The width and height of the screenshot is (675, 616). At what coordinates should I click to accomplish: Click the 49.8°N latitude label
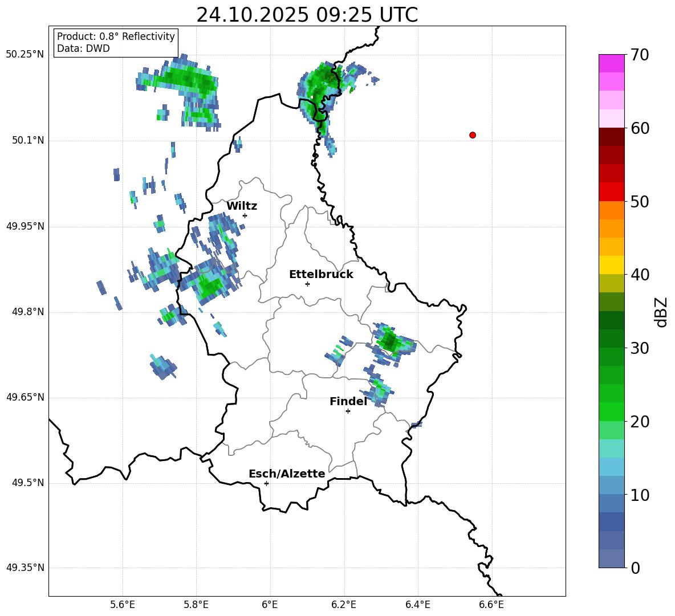(x=28, y=312)
